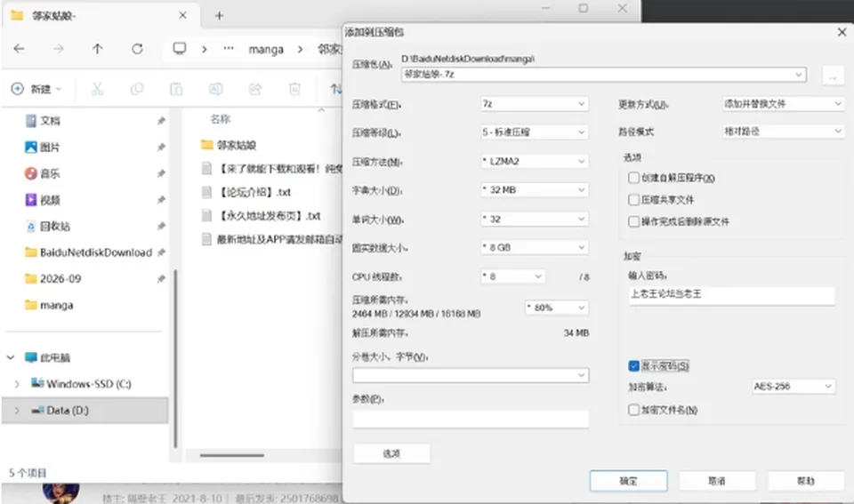Enable 压缩共享文件 checkbox
Screen dimensions: 854x504
(x=633, y=200)
